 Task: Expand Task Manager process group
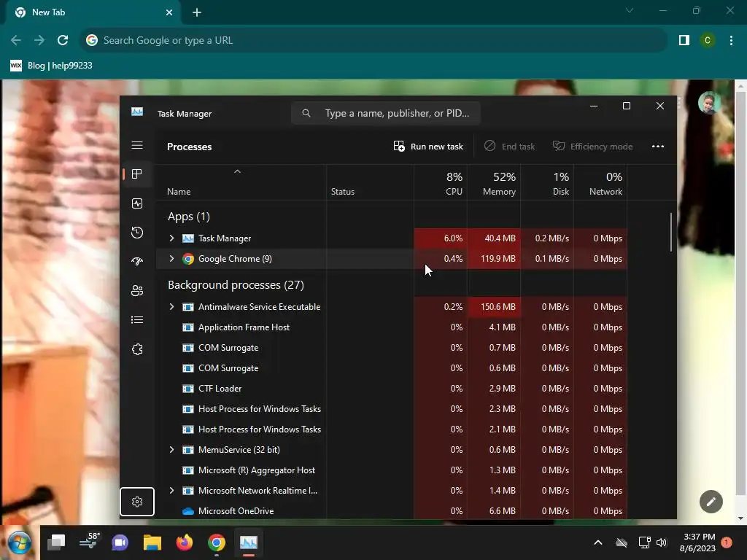click(171, 238)
